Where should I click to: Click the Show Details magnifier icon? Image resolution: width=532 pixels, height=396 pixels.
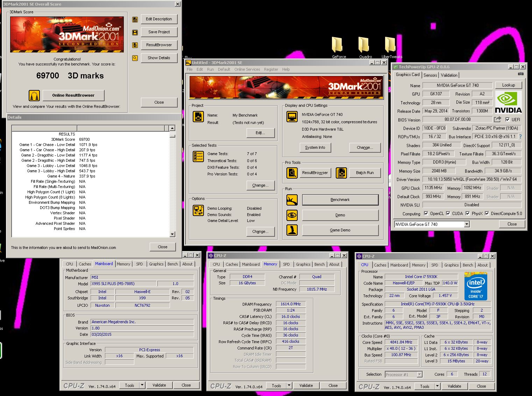135,58
